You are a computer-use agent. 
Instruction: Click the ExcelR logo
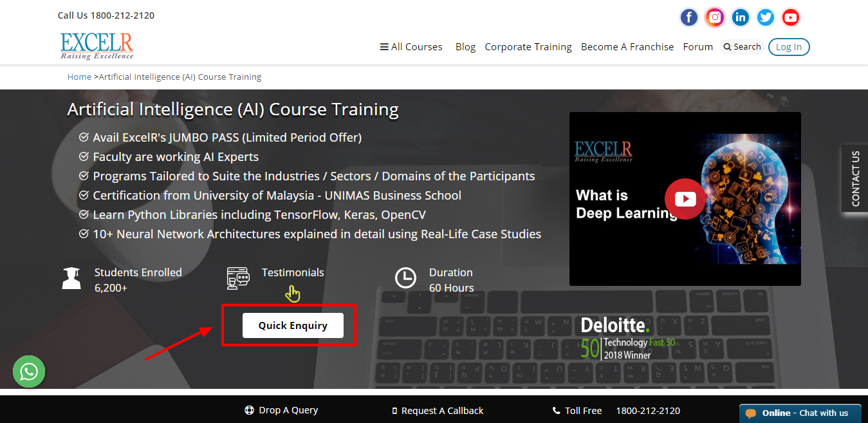[x=97, y=46]
